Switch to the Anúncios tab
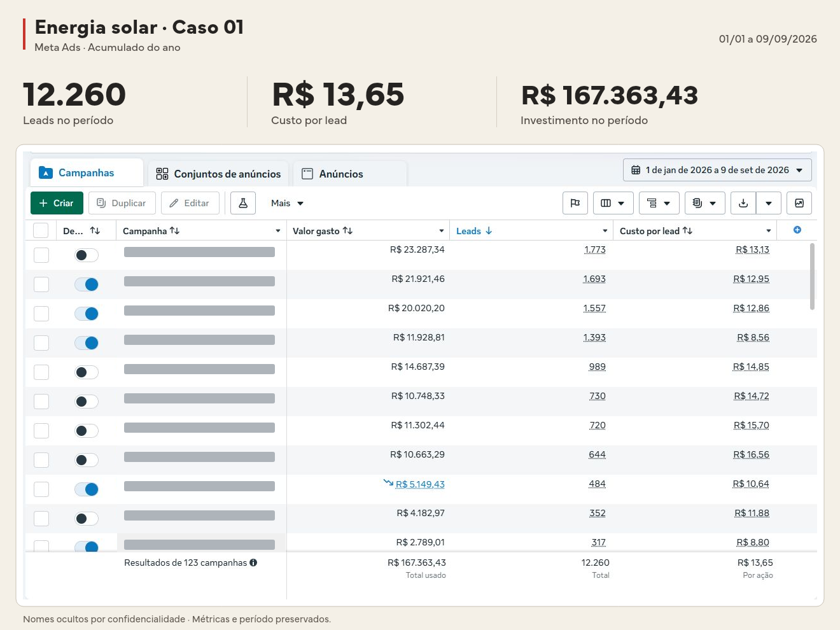 point(350,174)
